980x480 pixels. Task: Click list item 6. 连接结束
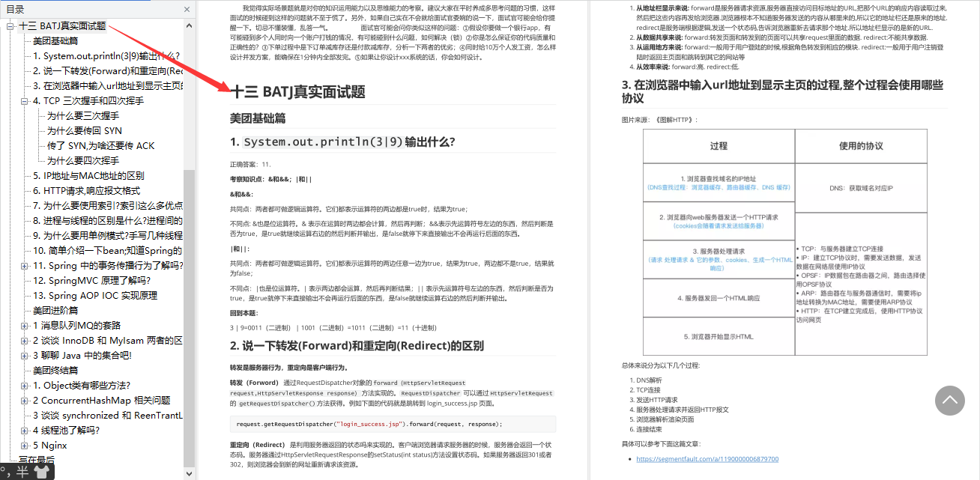click(649, 429)
